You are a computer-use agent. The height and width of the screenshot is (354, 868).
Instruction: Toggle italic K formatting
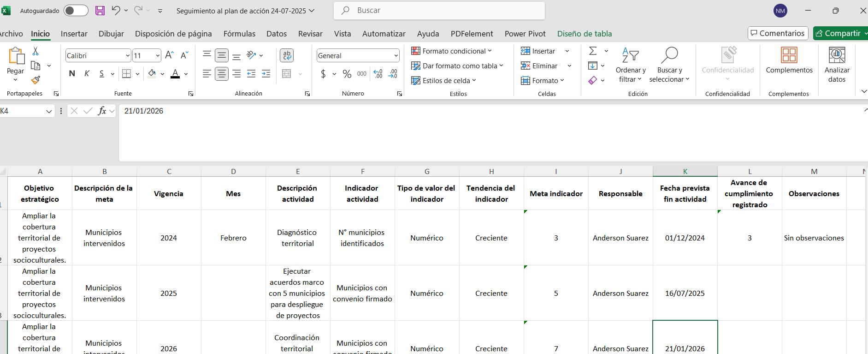pyautogui.click(x=87, y=74)
